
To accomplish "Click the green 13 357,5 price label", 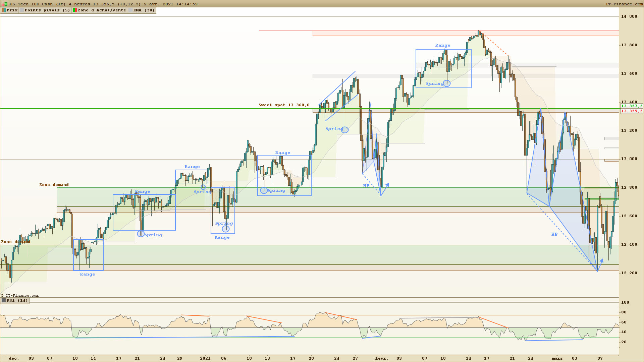I will click(632, 106).
